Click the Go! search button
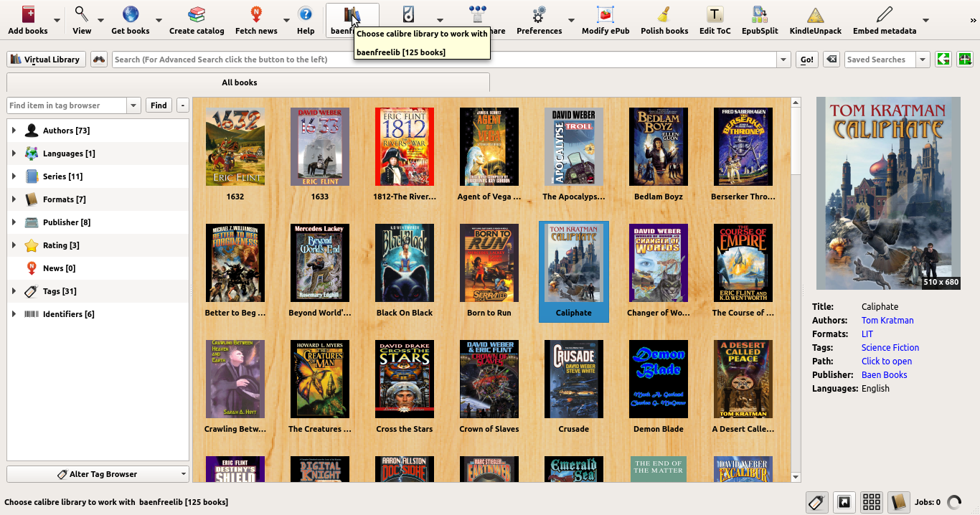The image size is (980, 515). (x=806, y=60)
